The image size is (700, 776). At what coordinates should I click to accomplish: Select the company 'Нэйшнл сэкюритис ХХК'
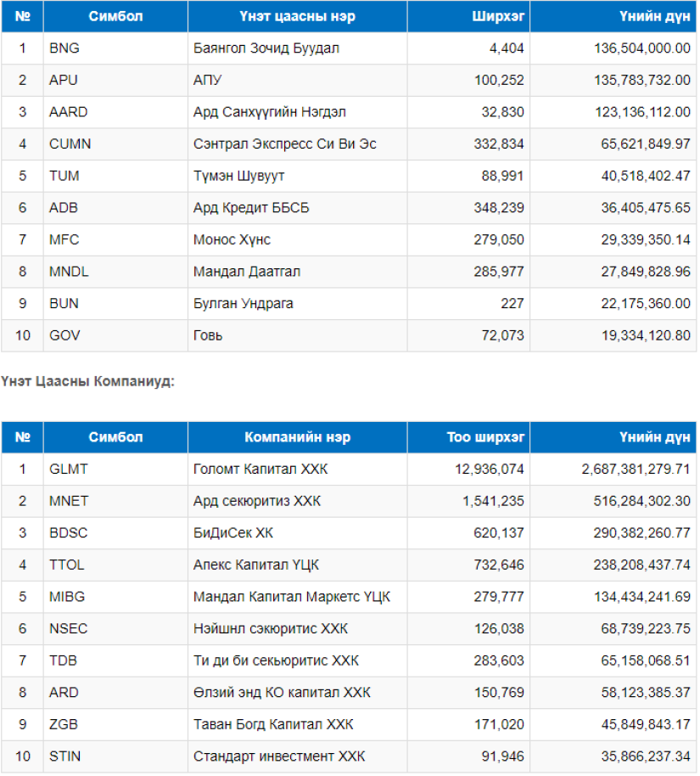[271, 628]
